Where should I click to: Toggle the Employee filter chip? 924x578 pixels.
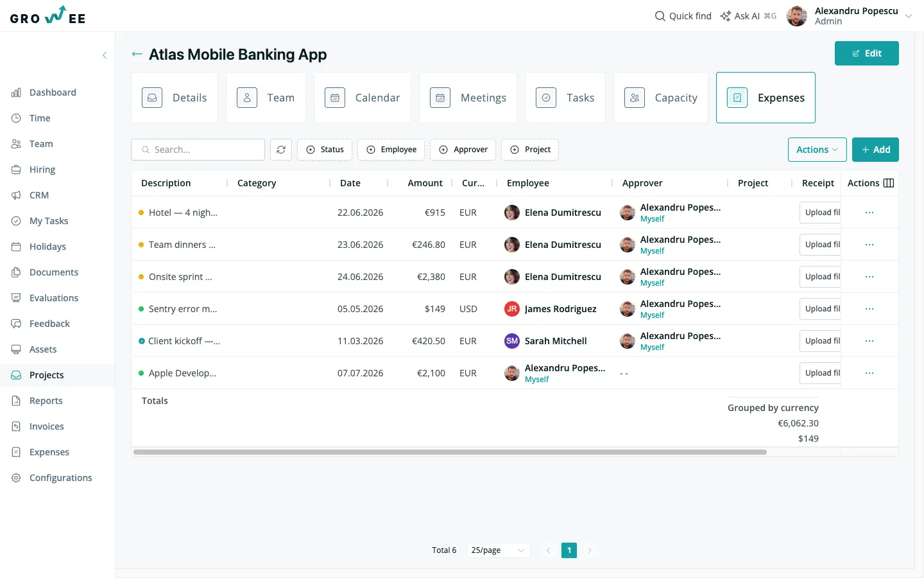coord(391,150)
